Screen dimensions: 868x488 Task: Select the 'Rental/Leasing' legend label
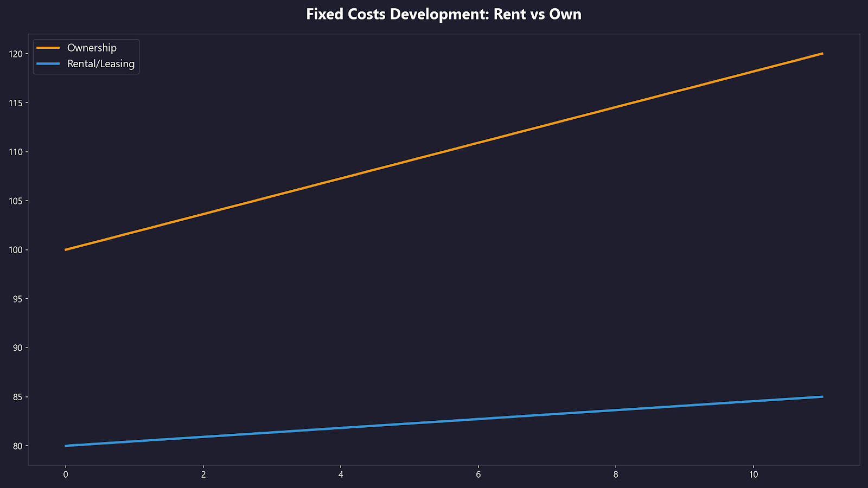(101, 63)
